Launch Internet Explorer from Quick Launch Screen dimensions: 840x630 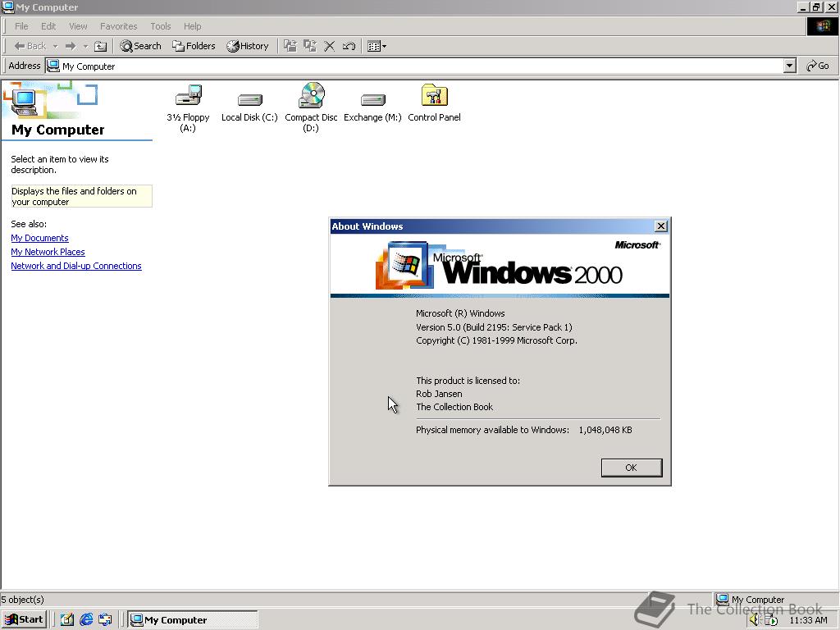[x=86, y=620]
